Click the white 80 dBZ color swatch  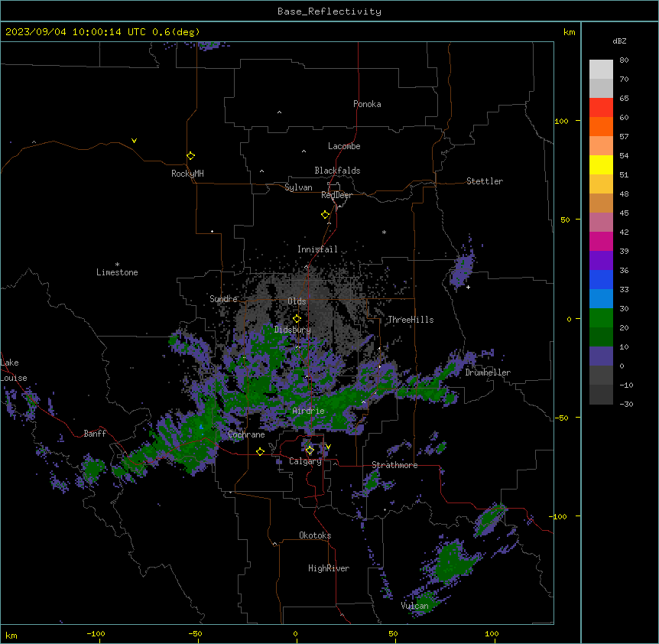[601, 69]
